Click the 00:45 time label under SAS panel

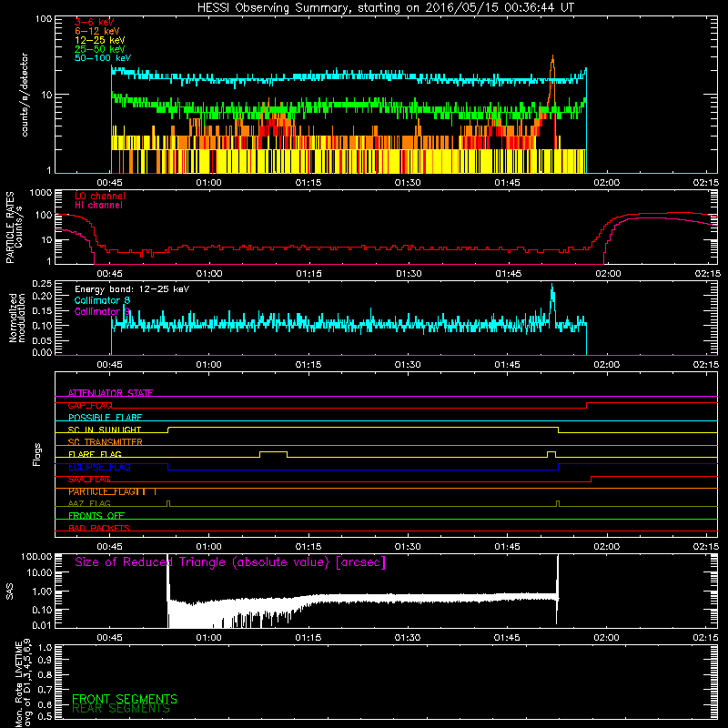(109, 638)
